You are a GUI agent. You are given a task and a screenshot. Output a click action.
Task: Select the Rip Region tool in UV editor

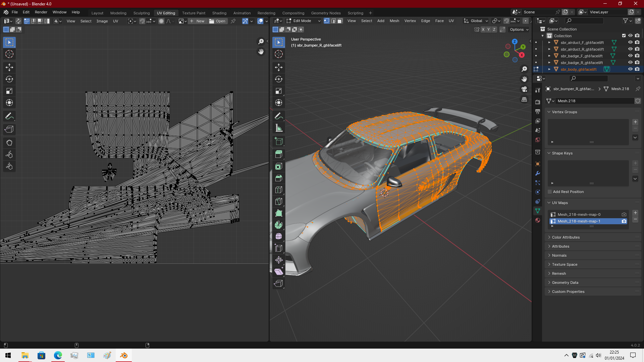(9, 130)
